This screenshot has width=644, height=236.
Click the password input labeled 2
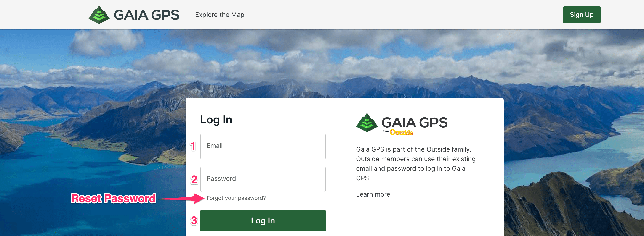(x=263, y=179)
